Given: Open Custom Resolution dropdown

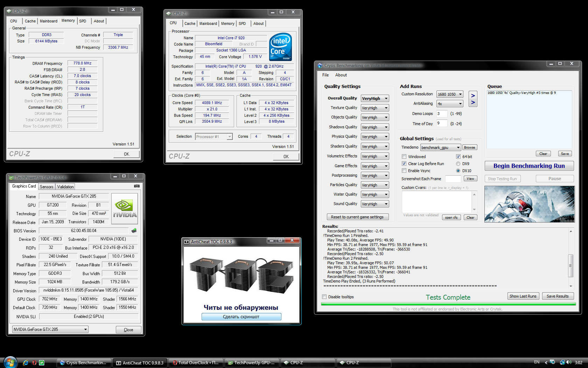Looking at the screenshot, I should pyautogui.click(x=450, y=94).
